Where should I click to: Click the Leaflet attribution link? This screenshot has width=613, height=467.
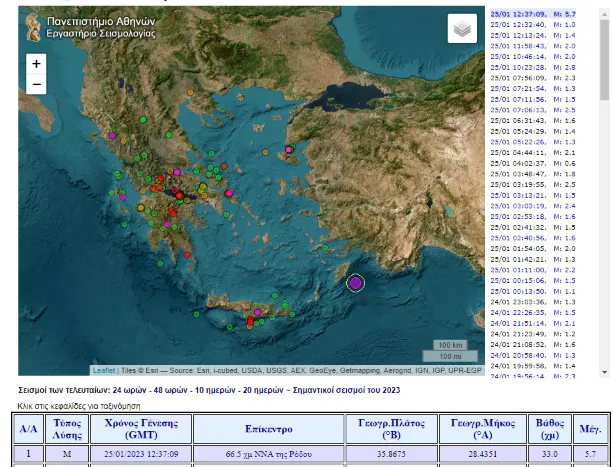point(104,370)
